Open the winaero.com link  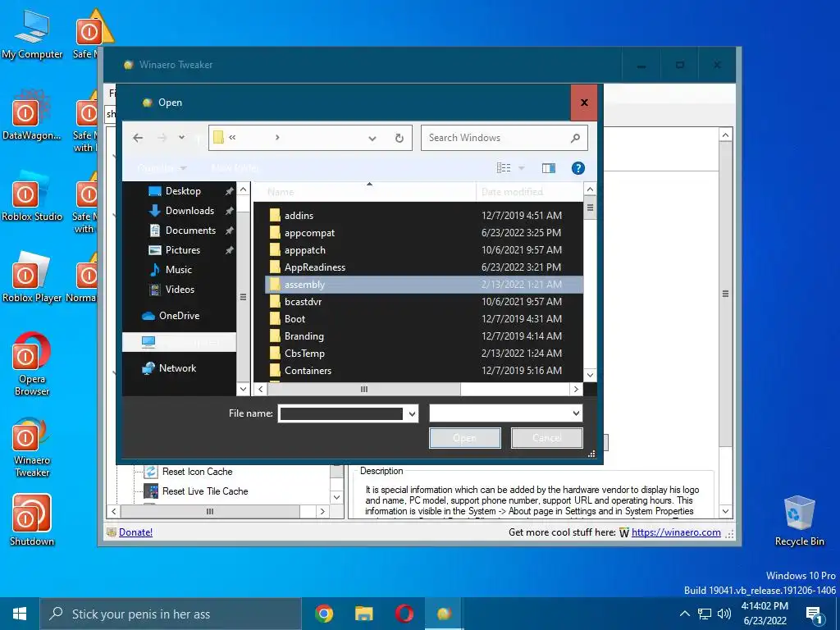pos(676,532)
